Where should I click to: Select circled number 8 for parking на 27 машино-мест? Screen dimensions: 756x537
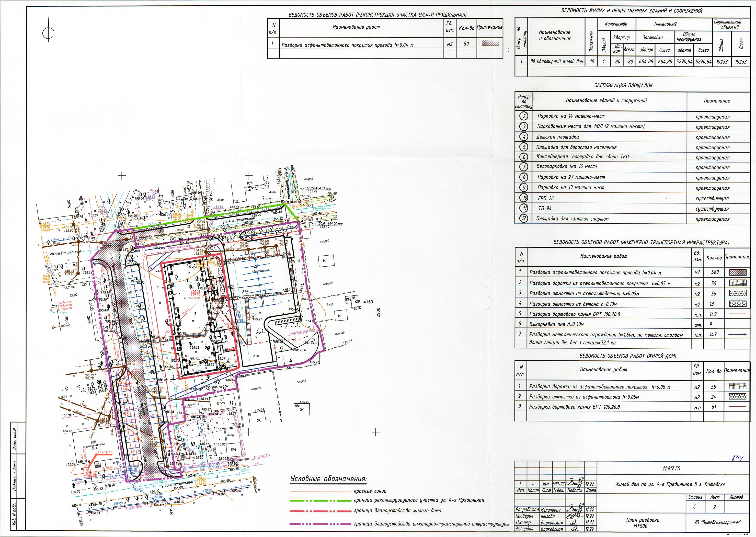point(524,177)
